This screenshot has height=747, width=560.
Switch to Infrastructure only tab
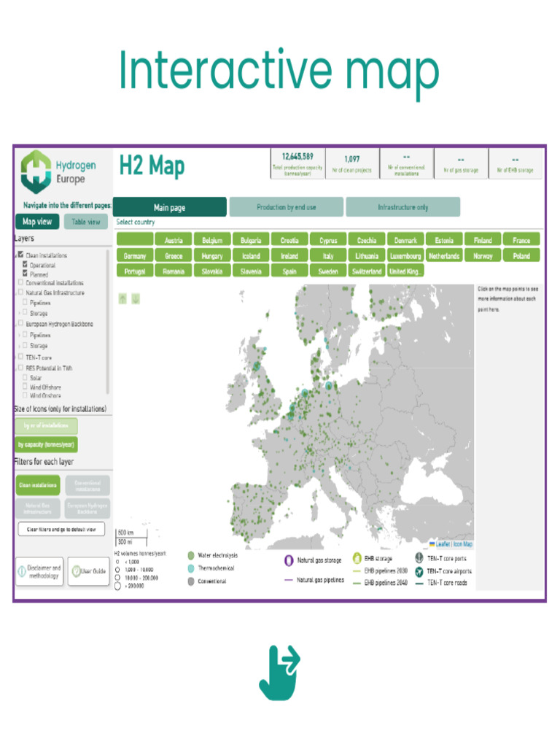[x=402, y=207]
